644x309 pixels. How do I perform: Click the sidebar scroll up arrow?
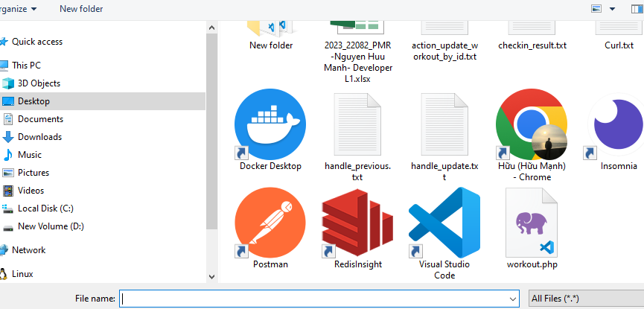[211, 28]
